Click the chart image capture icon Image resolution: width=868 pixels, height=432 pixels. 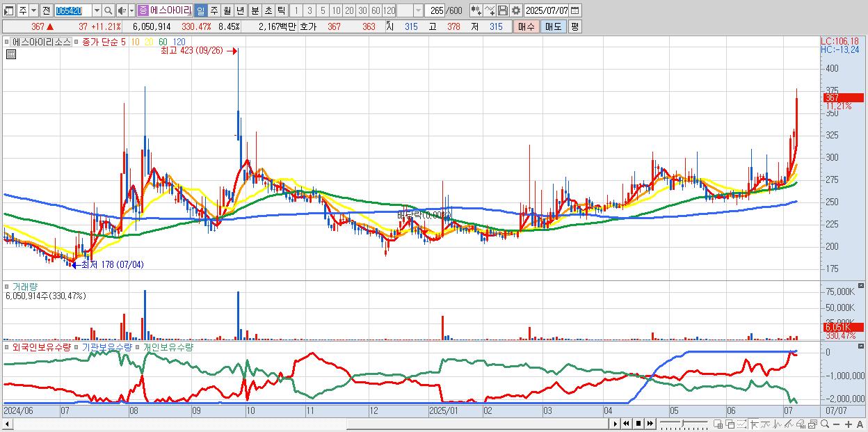[x=812, y=424]
